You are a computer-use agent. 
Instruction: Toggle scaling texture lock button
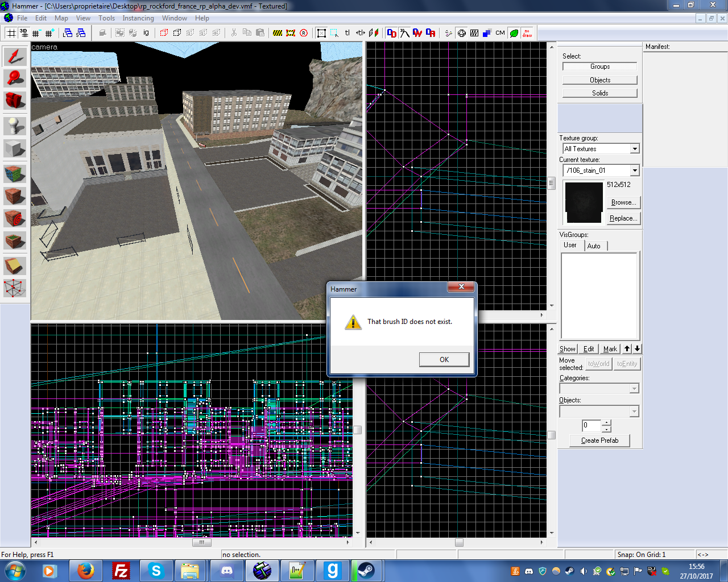point(361,33)
